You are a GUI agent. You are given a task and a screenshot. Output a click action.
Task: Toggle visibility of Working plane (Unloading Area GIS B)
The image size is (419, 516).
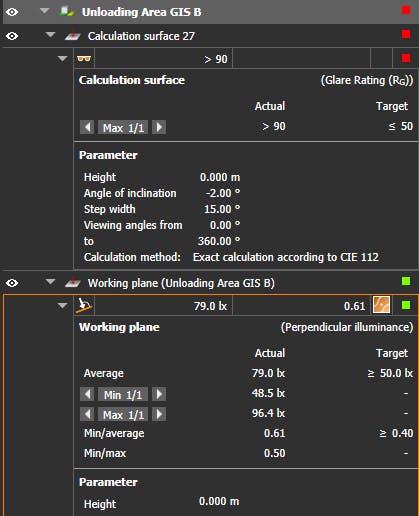click(12, 283)
